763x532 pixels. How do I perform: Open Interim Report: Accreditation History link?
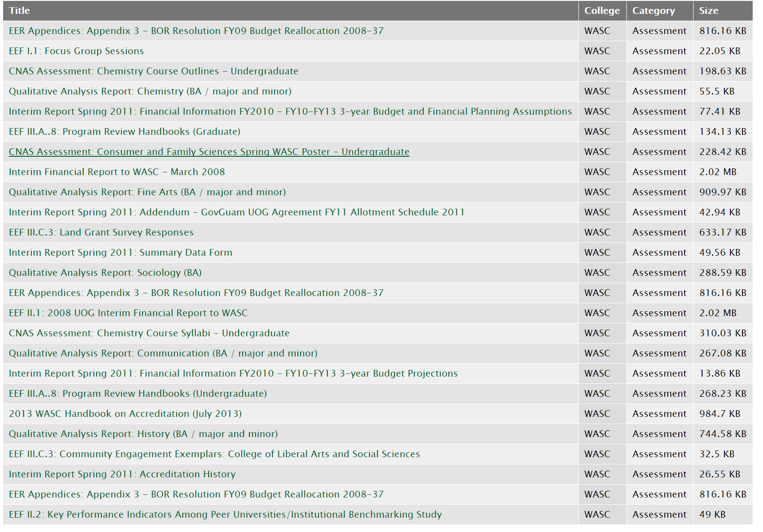click(122, 474)
